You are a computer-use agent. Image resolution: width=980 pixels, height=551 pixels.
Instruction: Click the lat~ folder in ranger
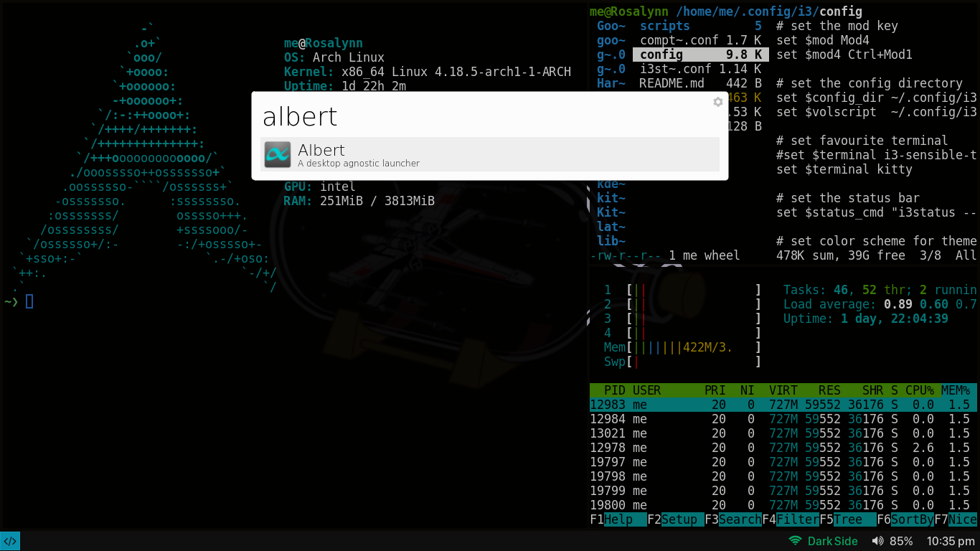coord(611,227)
